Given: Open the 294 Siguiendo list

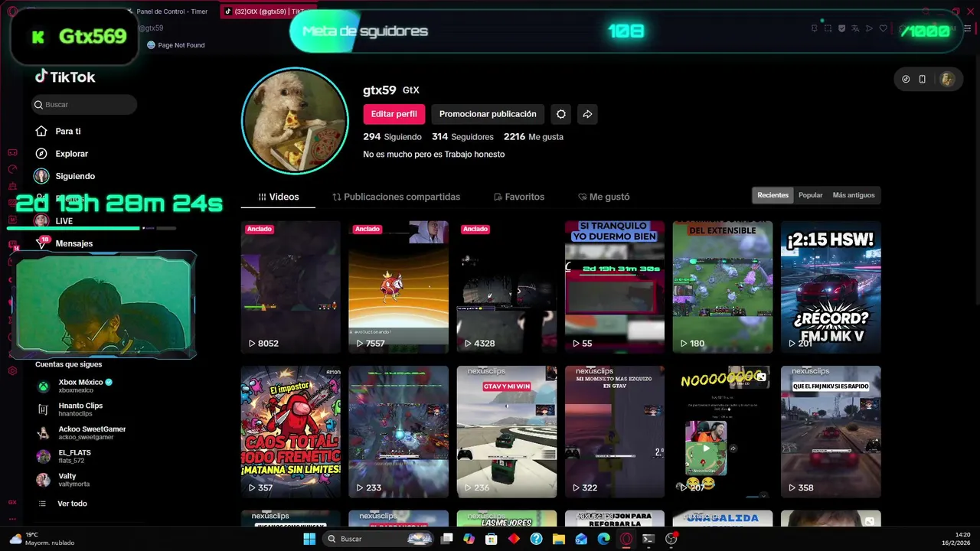Looking at the screenshot, I should 392,137.
